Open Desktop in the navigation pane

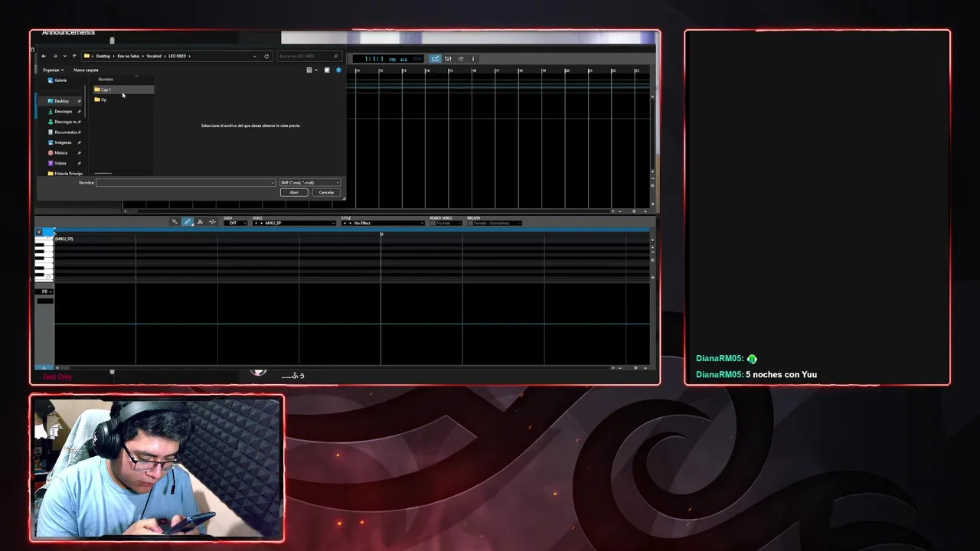click(61, 101)
